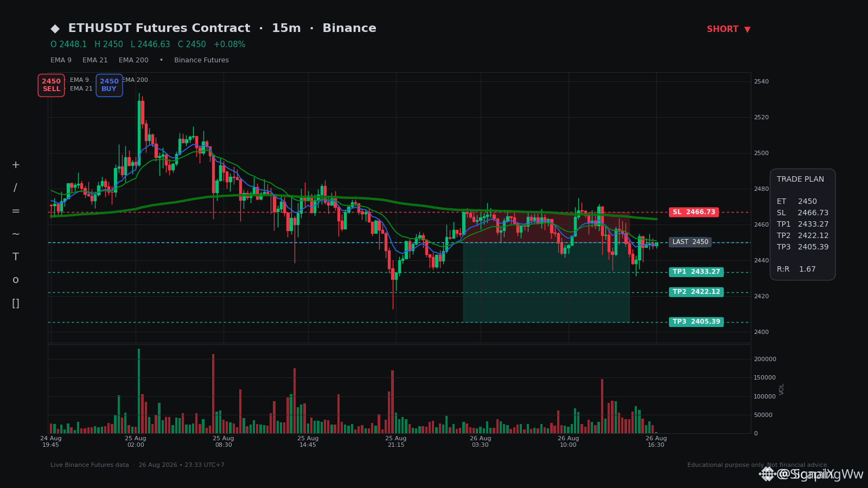Click the EMA 200 label in the indicator row
The height and width of the screenshot is (488, 868).
(x=133, y=60)
